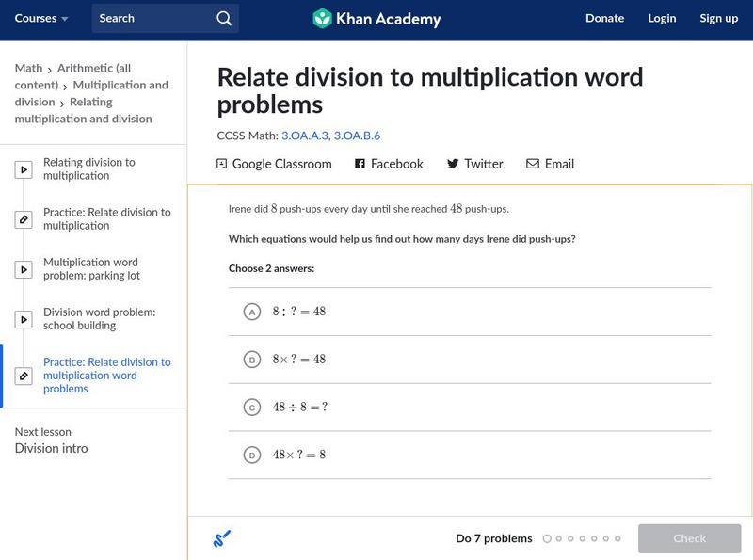Click play icon for Division word problem: school building
This screenshot has height=560, width=753.
click(24, 319)
